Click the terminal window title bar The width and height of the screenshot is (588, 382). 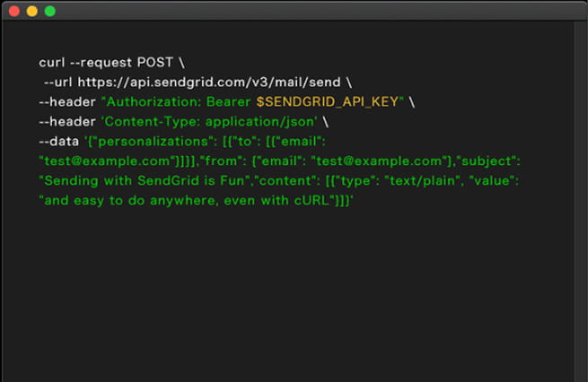tap(296, 11)
